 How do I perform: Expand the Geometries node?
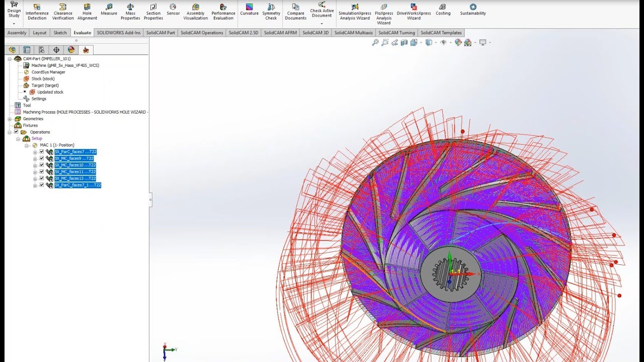click(10, 119)
